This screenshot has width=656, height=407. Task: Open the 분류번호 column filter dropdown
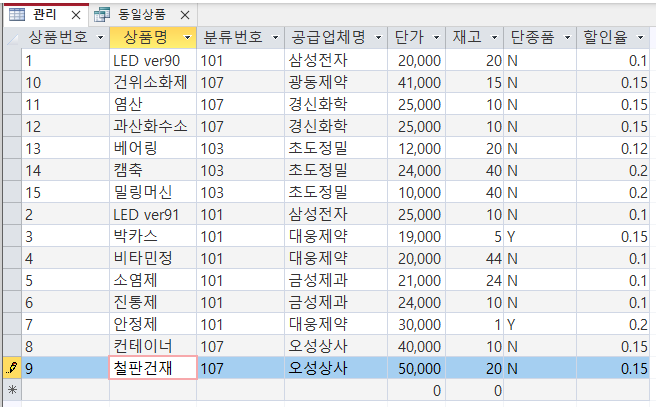coord(275,38)
